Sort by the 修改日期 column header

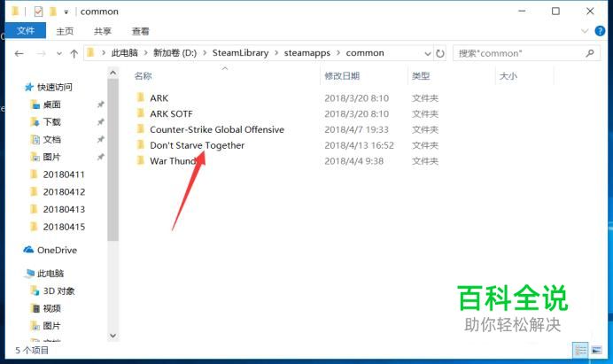tap(342, 76)
